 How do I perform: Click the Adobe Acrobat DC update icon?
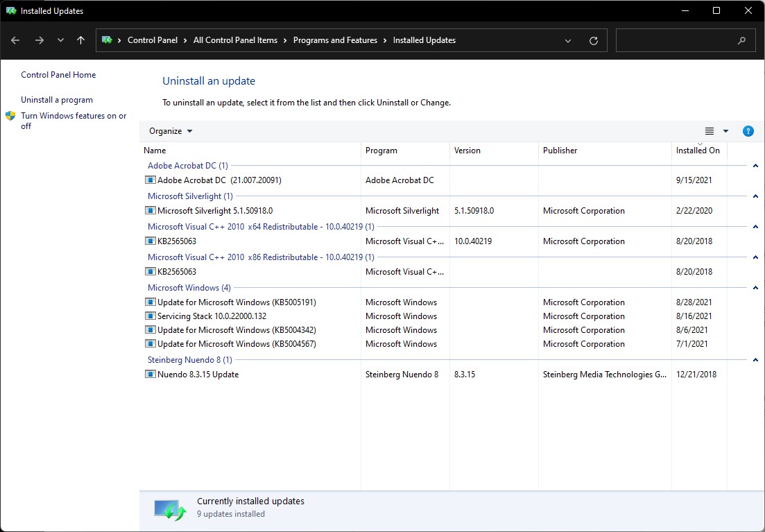tap(151, 180)
